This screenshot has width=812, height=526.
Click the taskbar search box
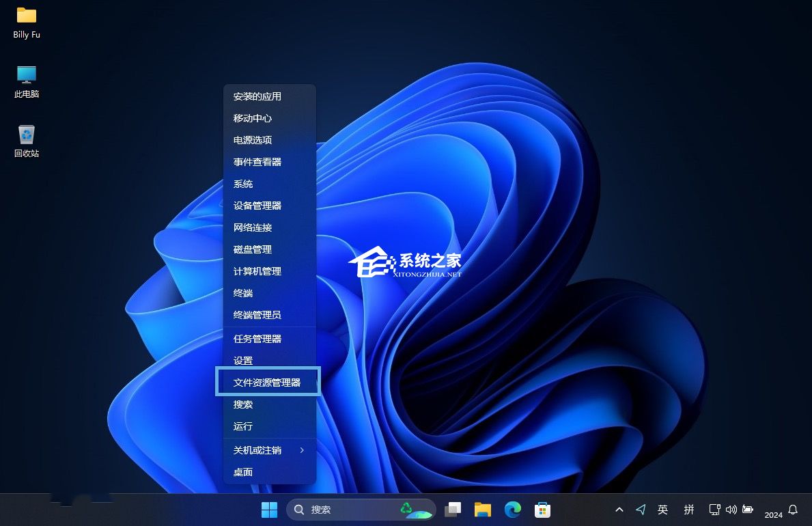point(361,510)
